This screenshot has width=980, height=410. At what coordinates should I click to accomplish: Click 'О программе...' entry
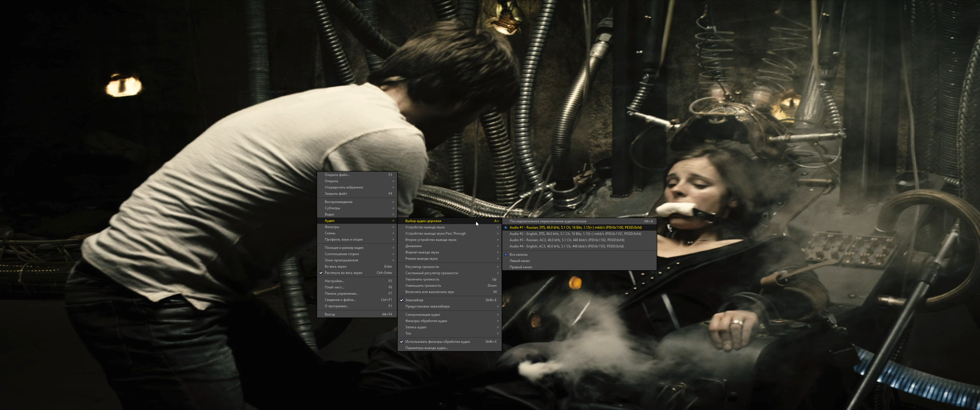pyautogui.click(x=357, y=306)
